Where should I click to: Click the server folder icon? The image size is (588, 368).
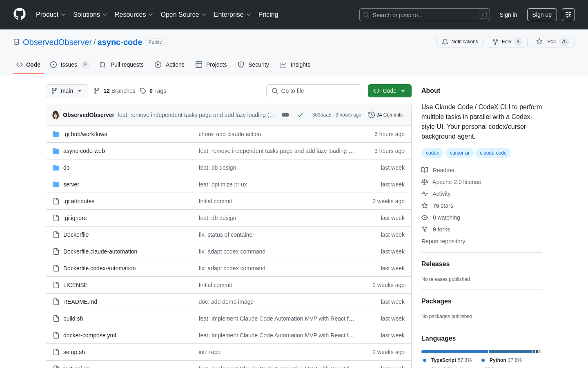pos(56,184)
